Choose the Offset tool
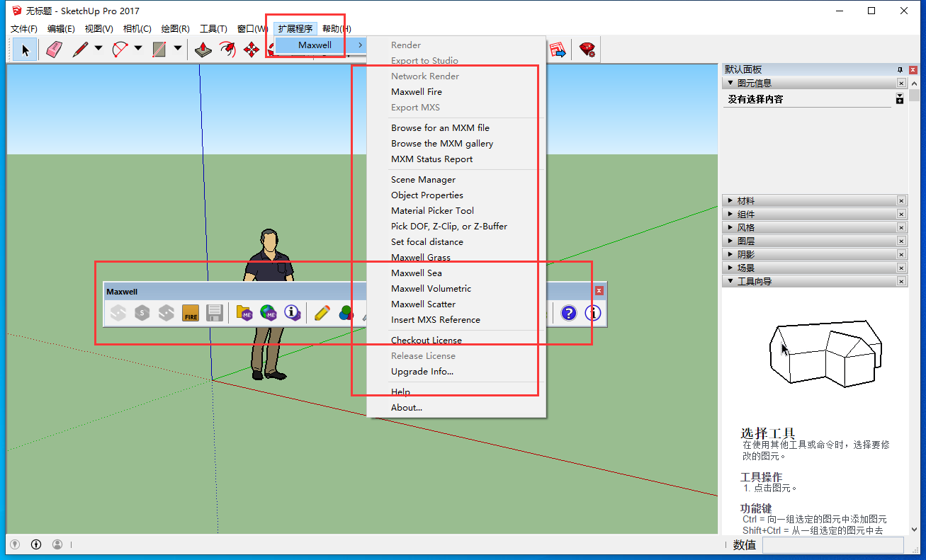The height and width of the screenshot is (560, 926). [x=227, y=50]
